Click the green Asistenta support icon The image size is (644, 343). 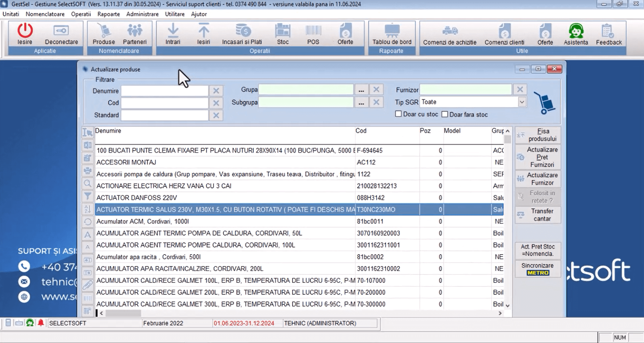[x=576, y=31]
